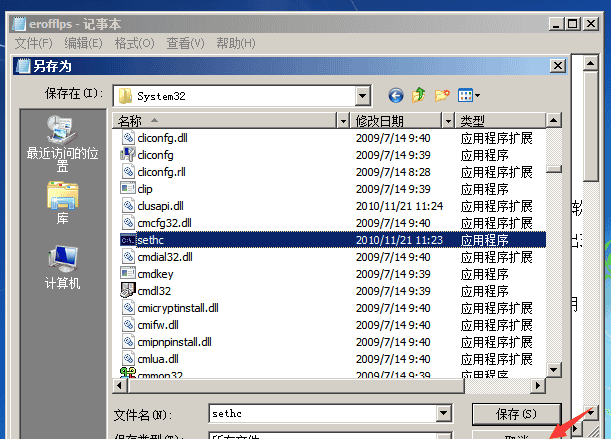Select the cmifw.dll file icon

pyautogui.click(x=128, y=325)
